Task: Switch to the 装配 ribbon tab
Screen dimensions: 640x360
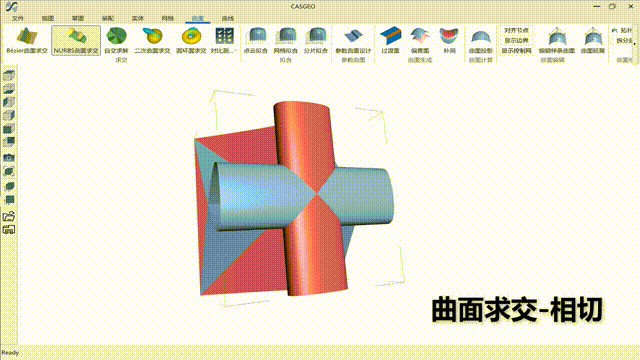Action: tap(108, 18)
